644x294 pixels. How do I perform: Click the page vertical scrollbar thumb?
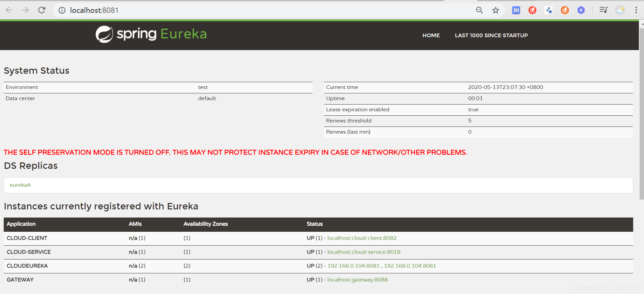click(x=642, y=113)
